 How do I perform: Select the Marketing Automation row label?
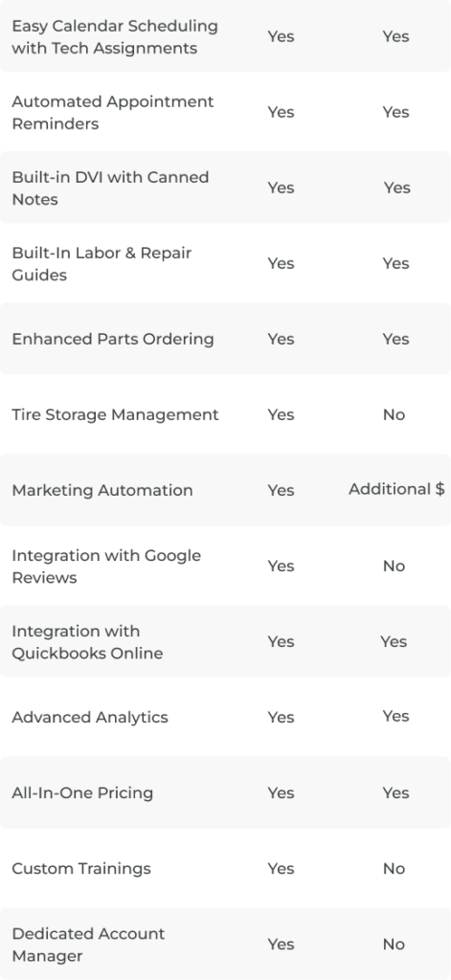point(101,490)
